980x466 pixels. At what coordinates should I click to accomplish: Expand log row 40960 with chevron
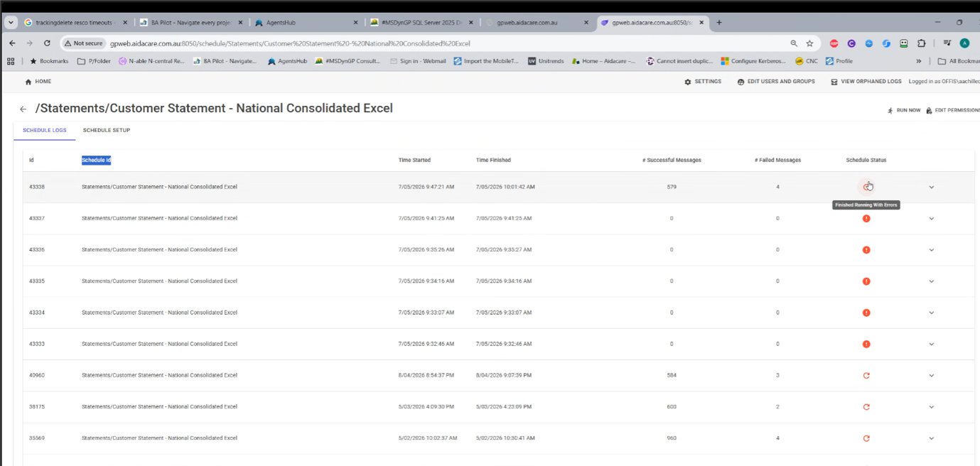click(x=932, y=375)
